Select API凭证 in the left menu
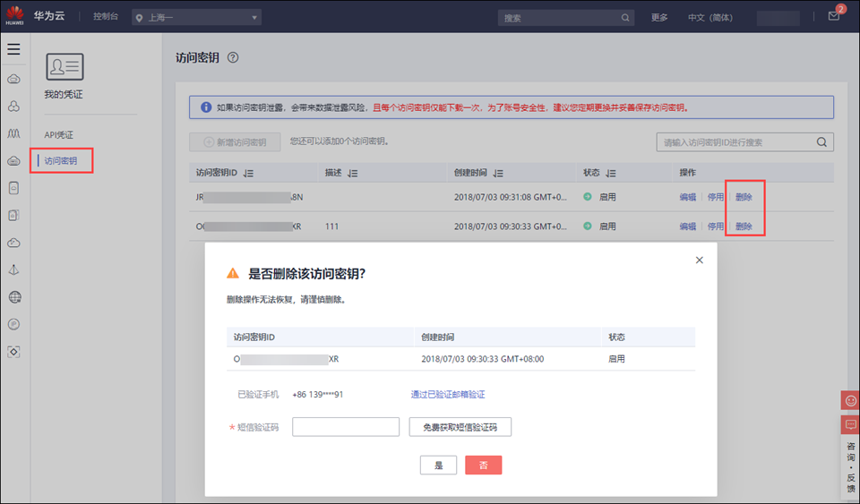 (x=59, y=134)
